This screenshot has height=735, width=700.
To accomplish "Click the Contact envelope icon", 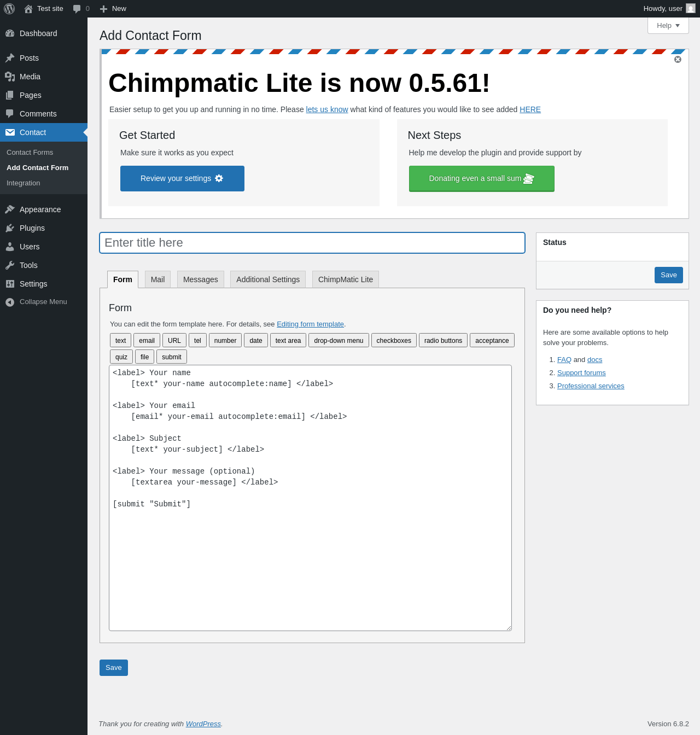I will 10,132.
